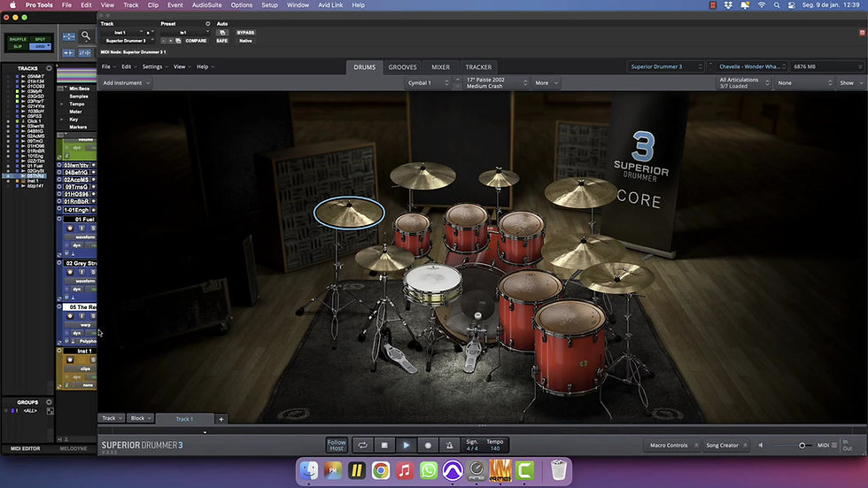Open Music app from the Dock

(x=405, y=471)
